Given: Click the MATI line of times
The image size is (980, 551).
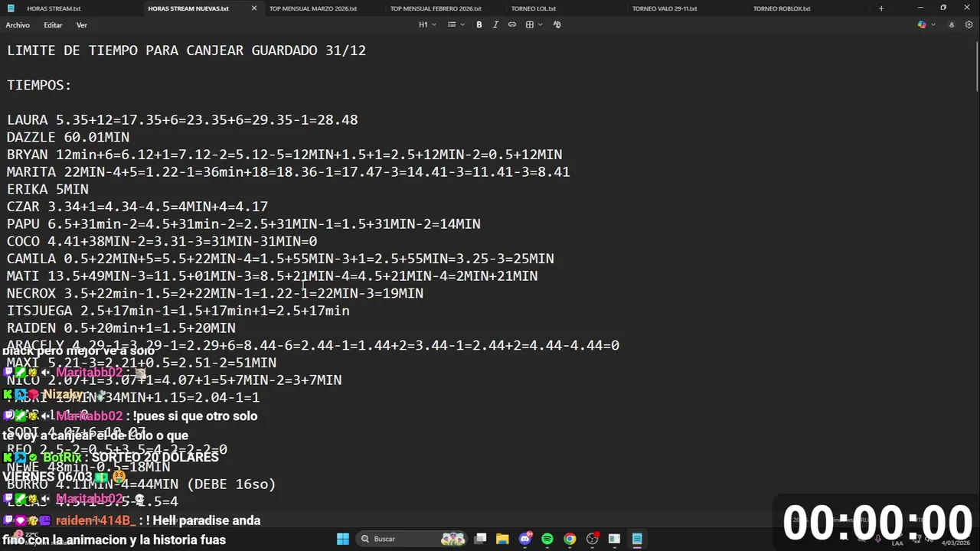Looking at the screenshot, I should [x=272, y=276].
